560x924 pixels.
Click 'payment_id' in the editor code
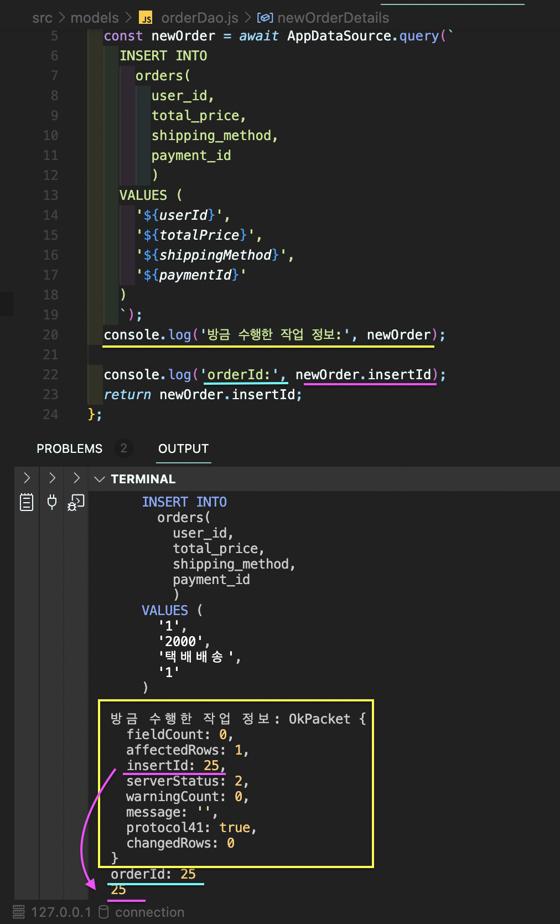pyautogui.click(x=191, y=156)
